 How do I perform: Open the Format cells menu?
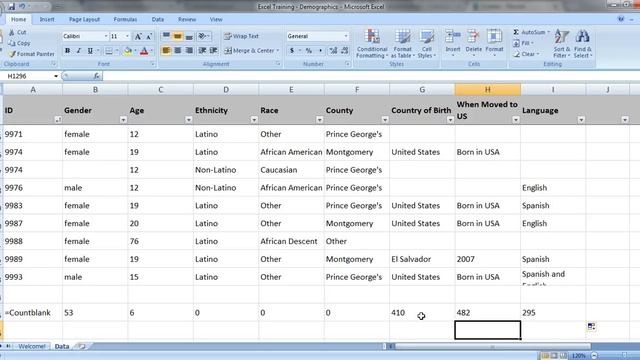(494, 43)
